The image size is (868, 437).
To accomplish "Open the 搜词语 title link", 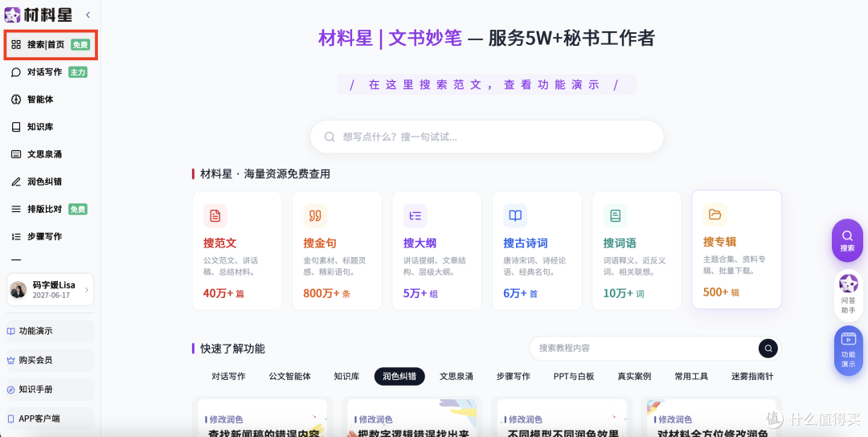I will (x=620, y=243).
